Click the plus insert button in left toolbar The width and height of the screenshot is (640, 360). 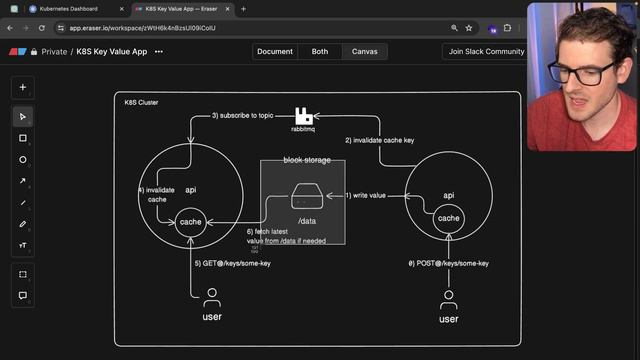click(x=23, y=87)
